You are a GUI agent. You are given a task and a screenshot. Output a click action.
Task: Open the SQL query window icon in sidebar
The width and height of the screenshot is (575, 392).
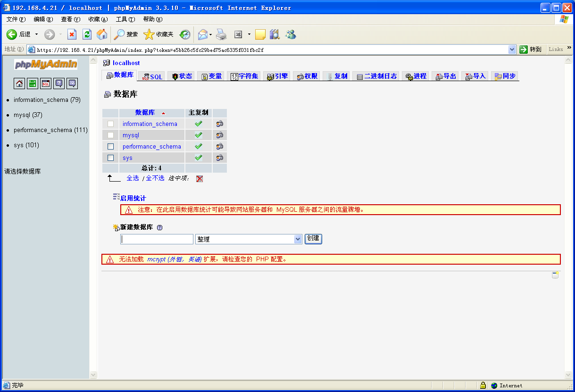pos(46,83)
